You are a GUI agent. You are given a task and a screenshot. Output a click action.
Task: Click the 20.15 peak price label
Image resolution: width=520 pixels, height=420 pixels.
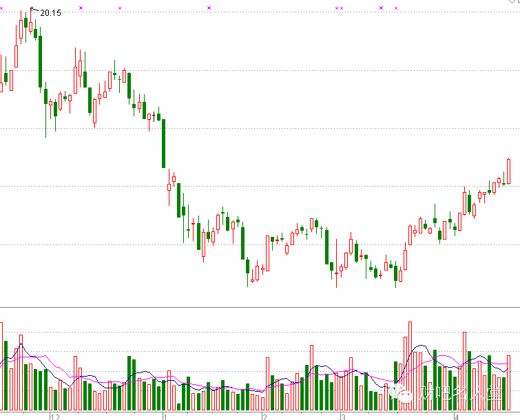pyautogui.click(x=51, y=13)
